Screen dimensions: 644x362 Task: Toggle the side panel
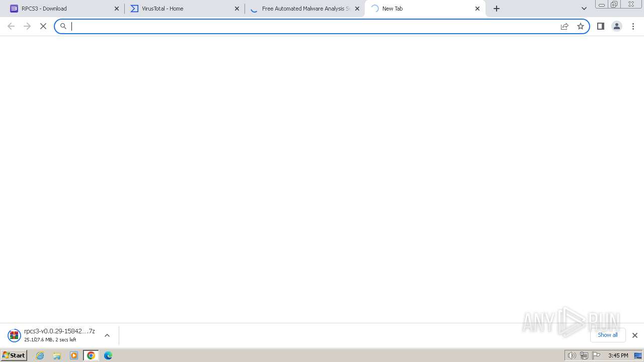(x=601, y=26)
